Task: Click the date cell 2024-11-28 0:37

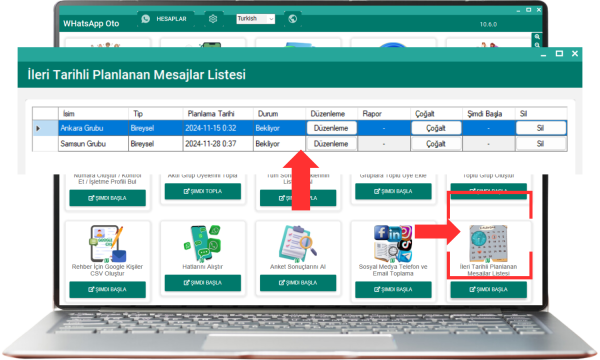Action: coord(218,144)
